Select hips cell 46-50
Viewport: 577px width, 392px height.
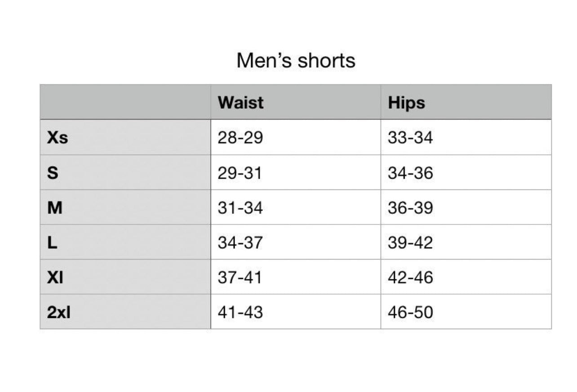[410, 313]
